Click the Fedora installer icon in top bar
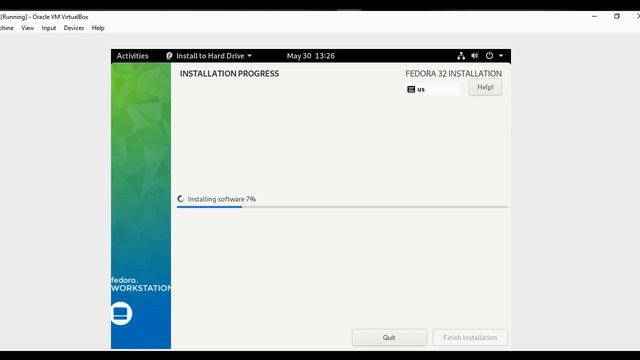 point(169,56)
